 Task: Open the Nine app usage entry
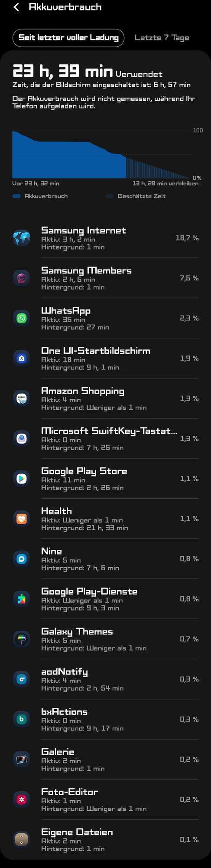[x=105, y=559]
